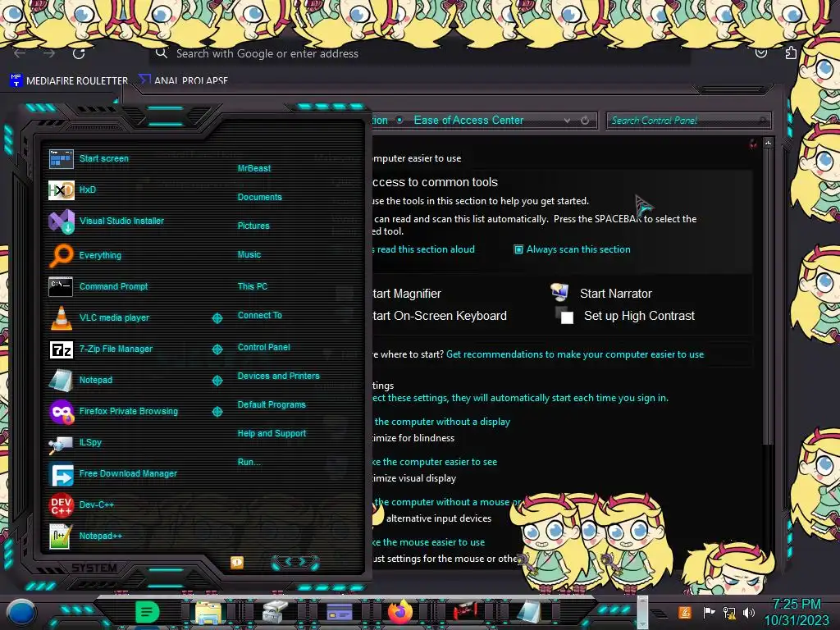Screen dimensions: 840x630
Task: Click Run... in Start menu
Action: [x=249, y=462]
